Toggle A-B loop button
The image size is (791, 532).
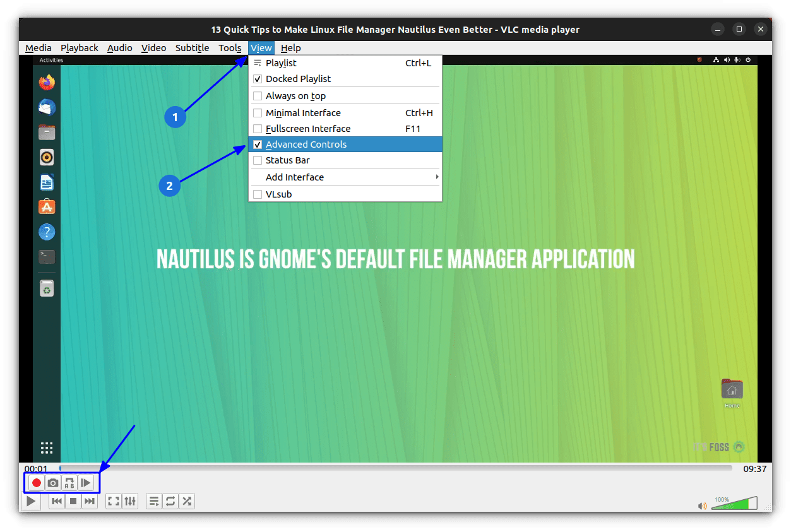tap(69, 483)
